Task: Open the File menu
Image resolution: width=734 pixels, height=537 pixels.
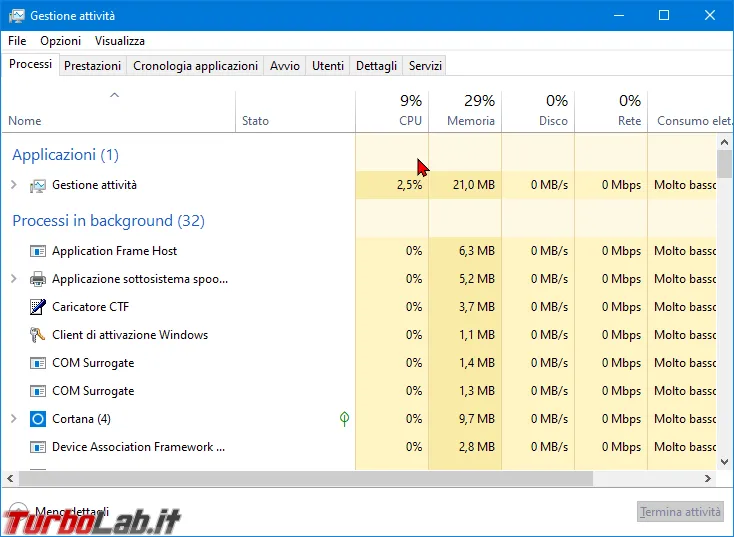Action: tap(17, 41)
